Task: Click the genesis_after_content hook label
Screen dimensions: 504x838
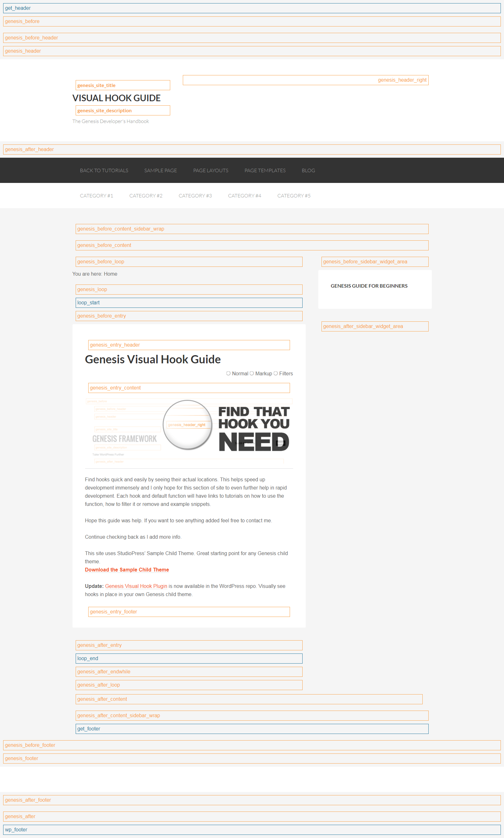Action: tap(249, 699)
